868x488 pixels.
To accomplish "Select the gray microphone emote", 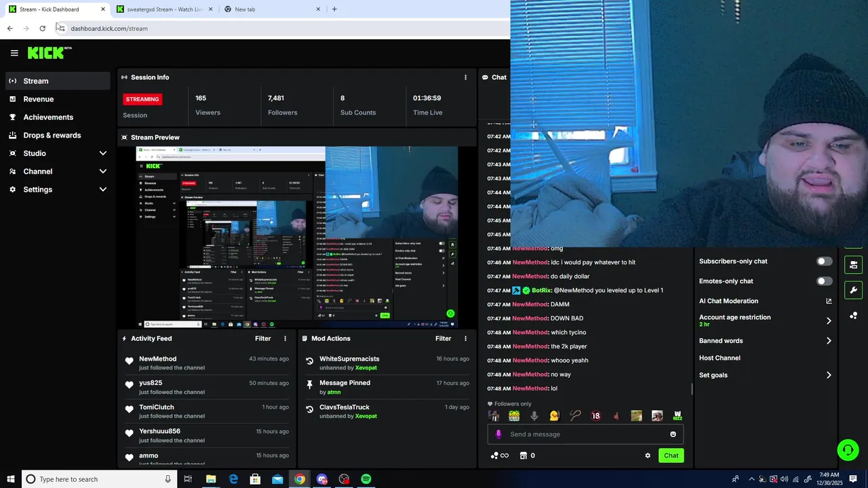I will [534, 416].
